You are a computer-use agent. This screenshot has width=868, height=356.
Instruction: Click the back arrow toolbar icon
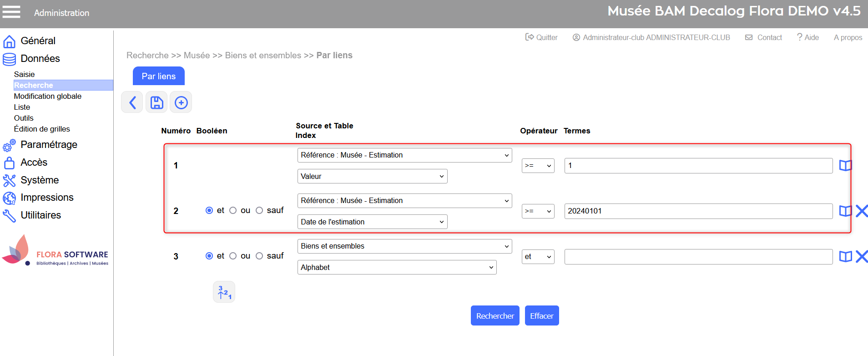coord(132,102)
